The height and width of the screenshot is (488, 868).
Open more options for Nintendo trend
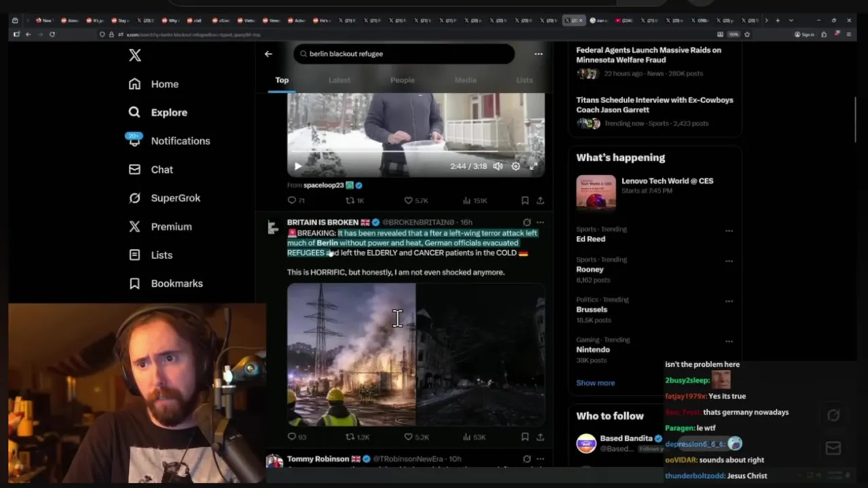[x=729, y=341]
